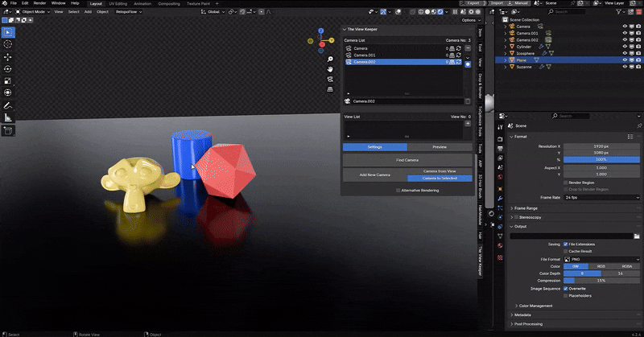644x337 pixels.
Task: Open the Render menu
Action: pos(39,3)
